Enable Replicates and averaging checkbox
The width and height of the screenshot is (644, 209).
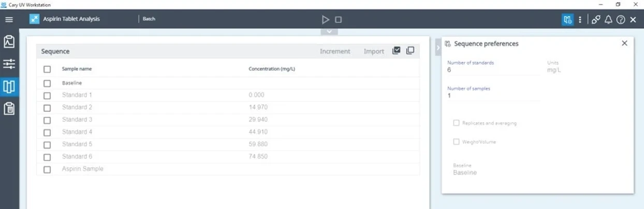coord(456,123)
